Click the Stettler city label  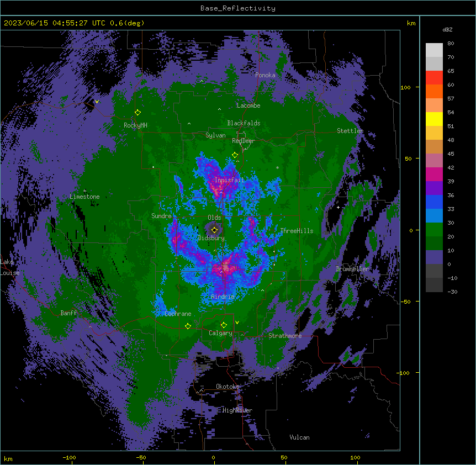click(350, 131)
